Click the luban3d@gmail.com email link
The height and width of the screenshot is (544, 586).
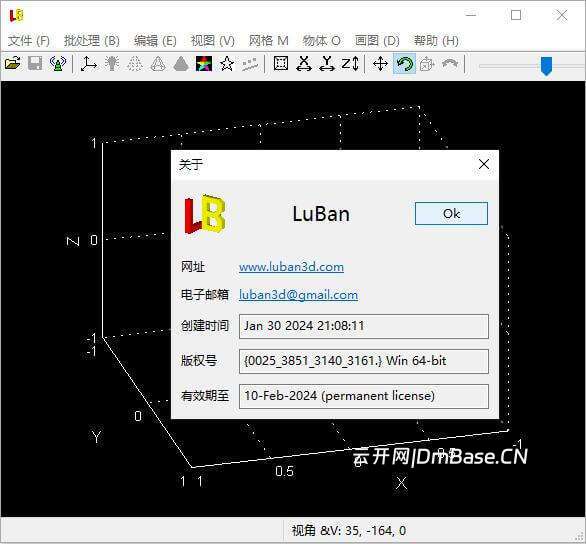298,295
